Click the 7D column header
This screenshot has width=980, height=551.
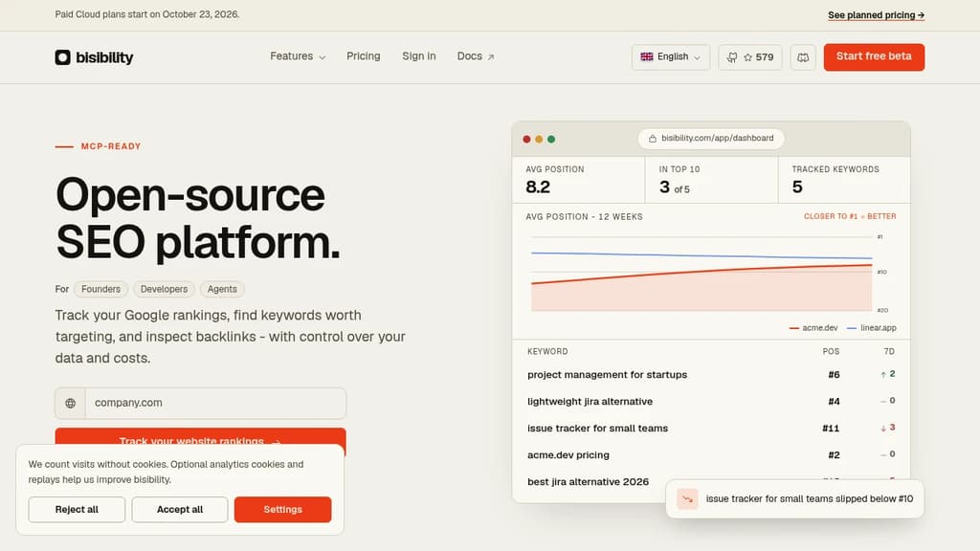click(x=889, y=352)
